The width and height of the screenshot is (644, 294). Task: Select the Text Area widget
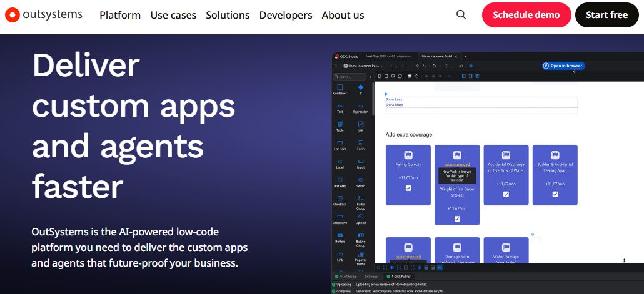(x=340, y=182)
